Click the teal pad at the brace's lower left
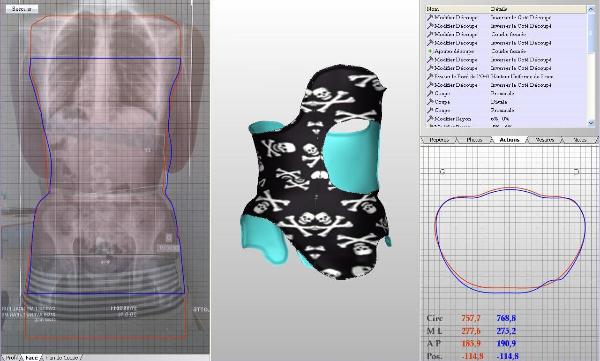 point(263,239)
